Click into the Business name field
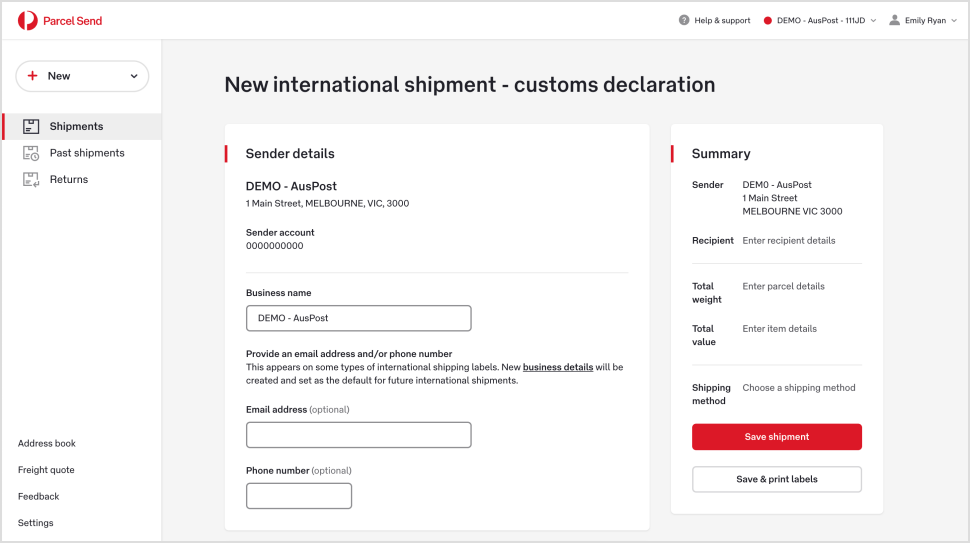This screenshot has height=543, width=970. click(x=358, y=318)
